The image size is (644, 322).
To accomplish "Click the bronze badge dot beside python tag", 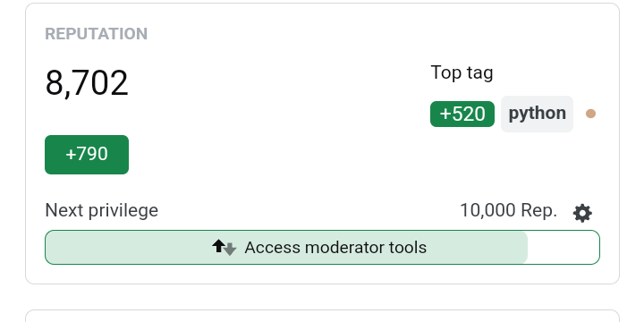I will (x=590, y=114).
